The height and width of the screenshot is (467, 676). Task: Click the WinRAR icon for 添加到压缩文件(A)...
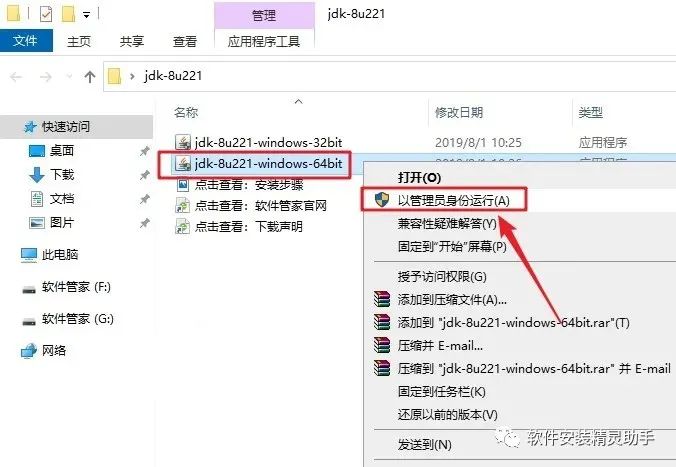click(x=382, y=299)
